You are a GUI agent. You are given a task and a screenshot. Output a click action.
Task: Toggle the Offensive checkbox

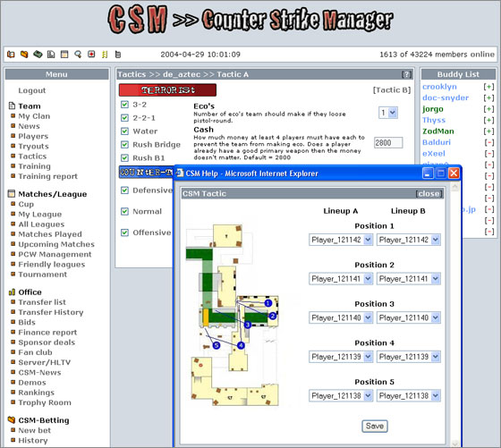[x=124, y=232]
